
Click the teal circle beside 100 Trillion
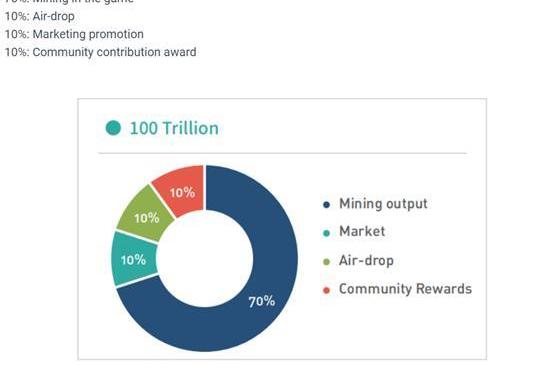tap(113, 128)
